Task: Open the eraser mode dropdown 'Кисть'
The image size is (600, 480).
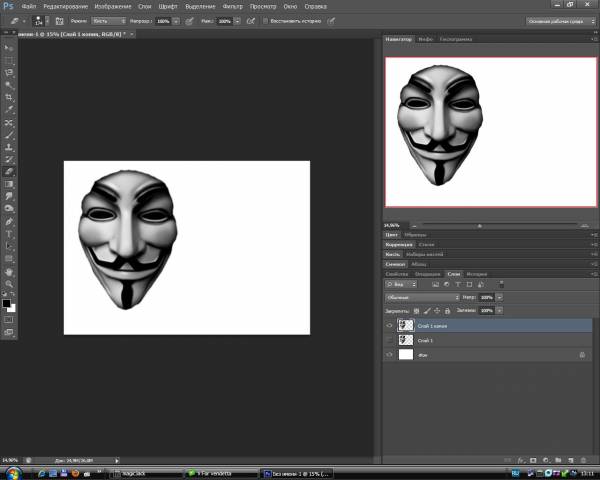Action: (108, 20)
